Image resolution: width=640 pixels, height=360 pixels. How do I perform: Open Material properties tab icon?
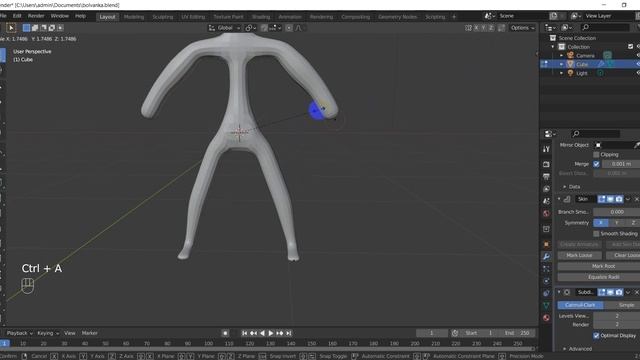[546, 318]
